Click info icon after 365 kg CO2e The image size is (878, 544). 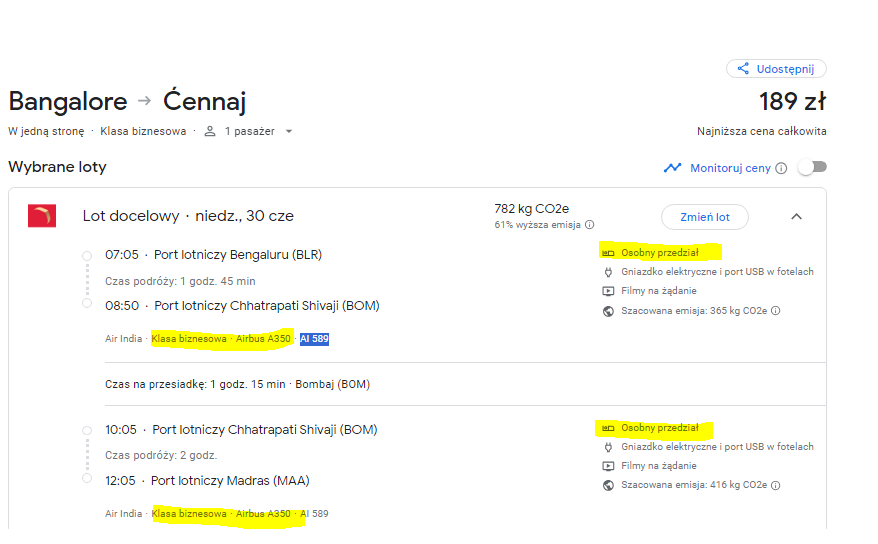[776, 311]
